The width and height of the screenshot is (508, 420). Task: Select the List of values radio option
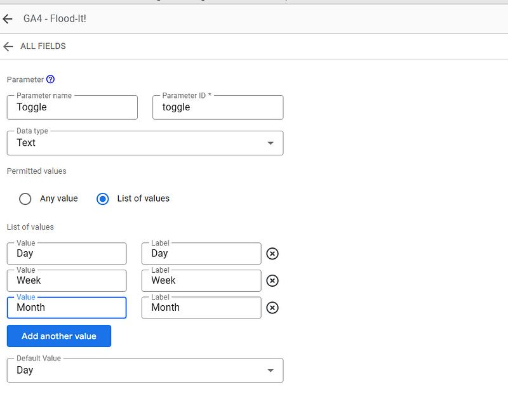click(x=103, y=199)
